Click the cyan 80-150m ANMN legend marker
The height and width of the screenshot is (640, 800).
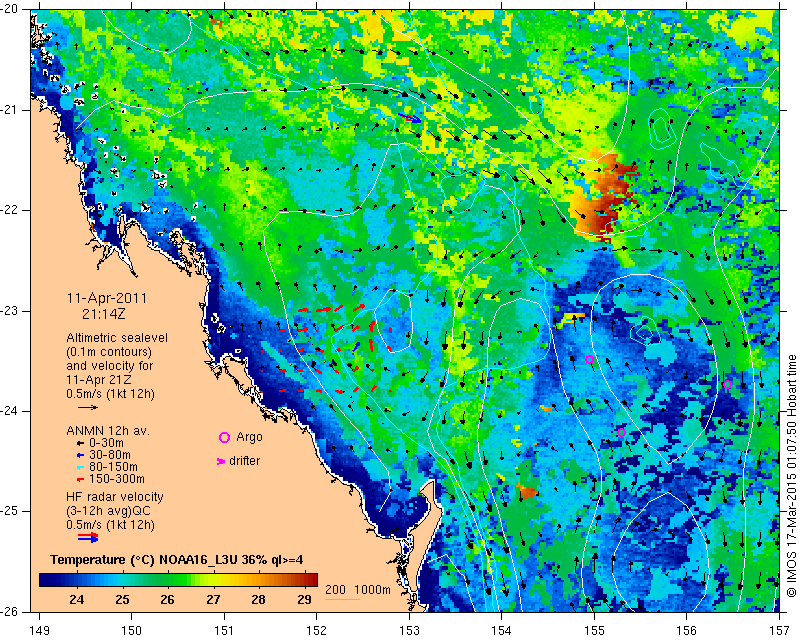click(x=80, y=467)
